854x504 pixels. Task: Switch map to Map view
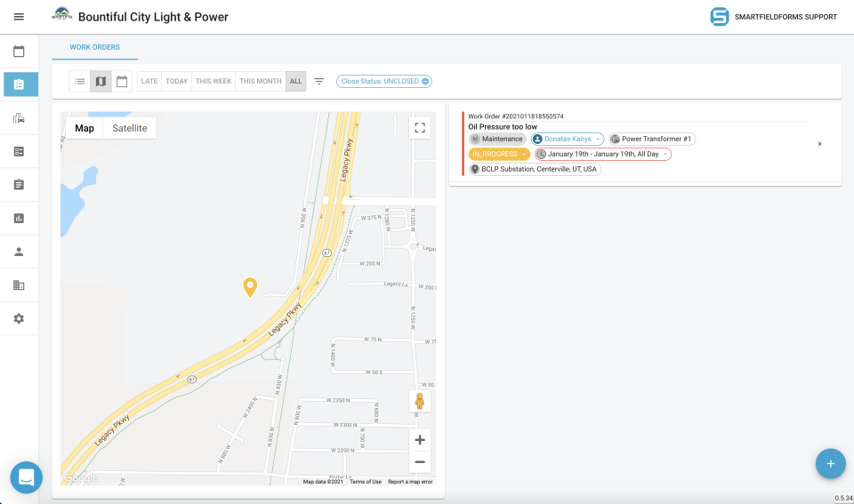[x=85, y=128]
